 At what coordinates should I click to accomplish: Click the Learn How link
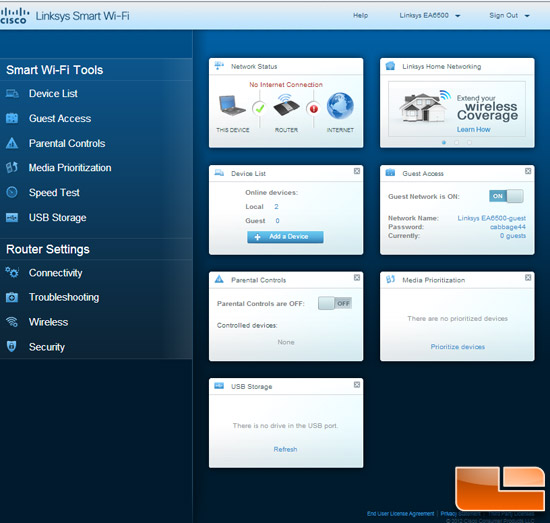tap(473, 129)
